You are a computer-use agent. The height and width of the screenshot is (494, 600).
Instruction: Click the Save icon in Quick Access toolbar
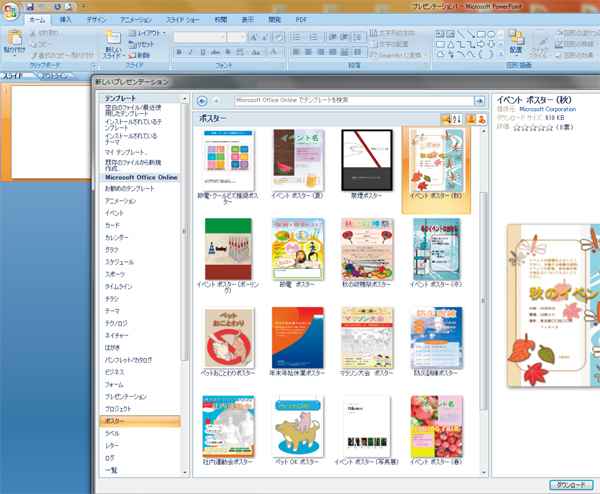[x=30, y=7]
